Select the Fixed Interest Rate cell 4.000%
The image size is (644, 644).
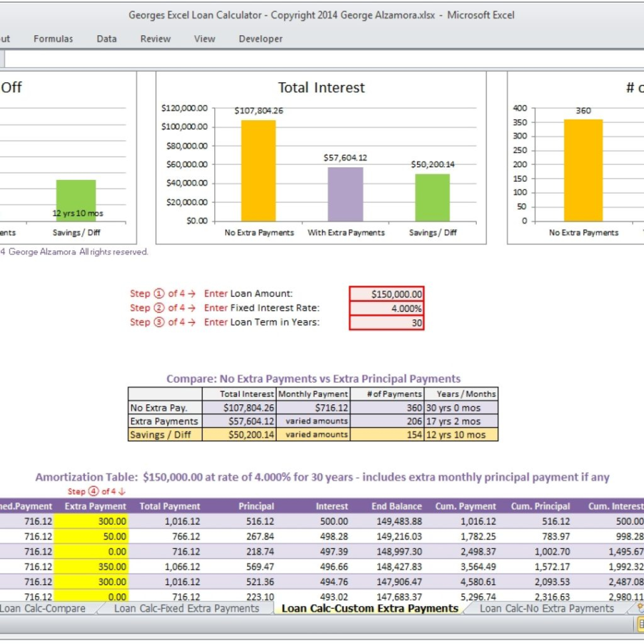click(x=386, y=308)
